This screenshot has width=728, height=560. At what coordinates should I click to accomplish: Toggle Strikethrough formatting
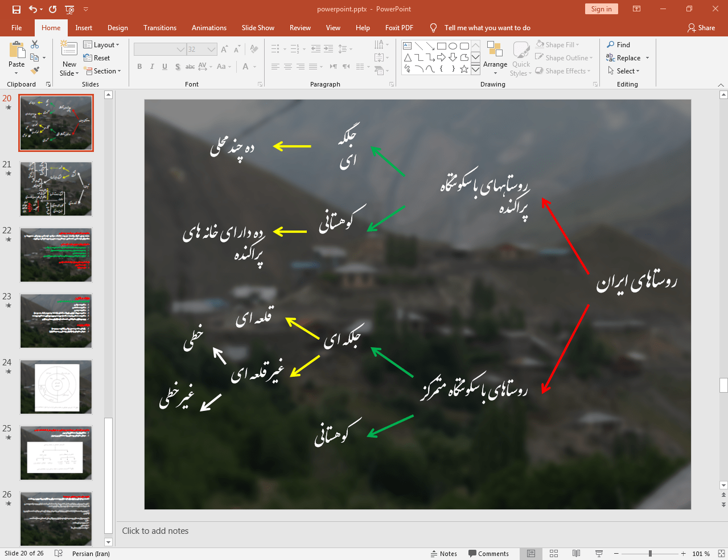pyautogui.click(x=190, y=67)
